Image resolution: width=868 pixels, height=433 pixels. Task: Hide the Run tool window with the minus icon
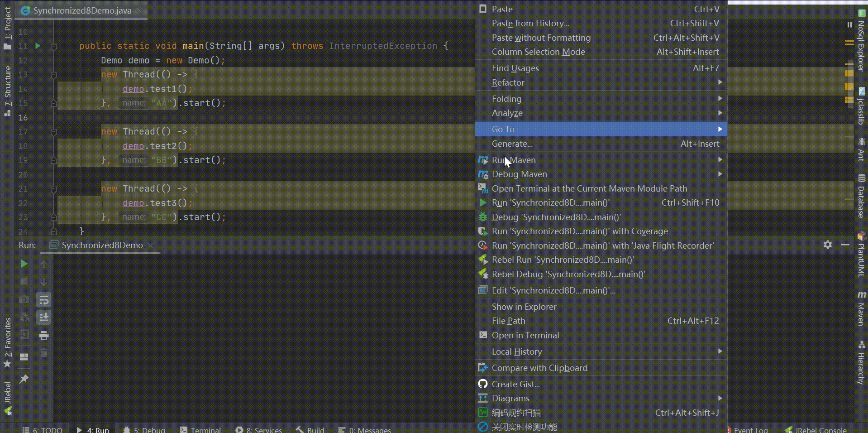pos(845,245)
